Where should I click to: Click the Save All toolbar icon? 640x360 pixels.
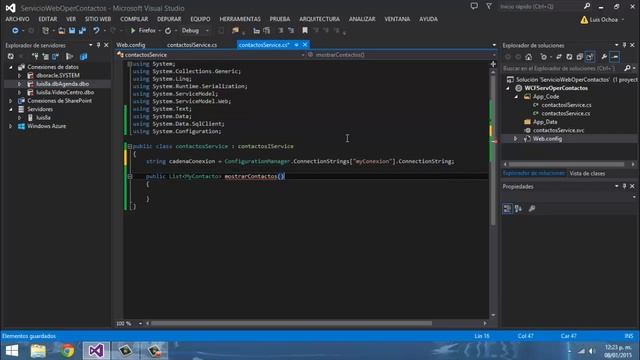[82, 31]
